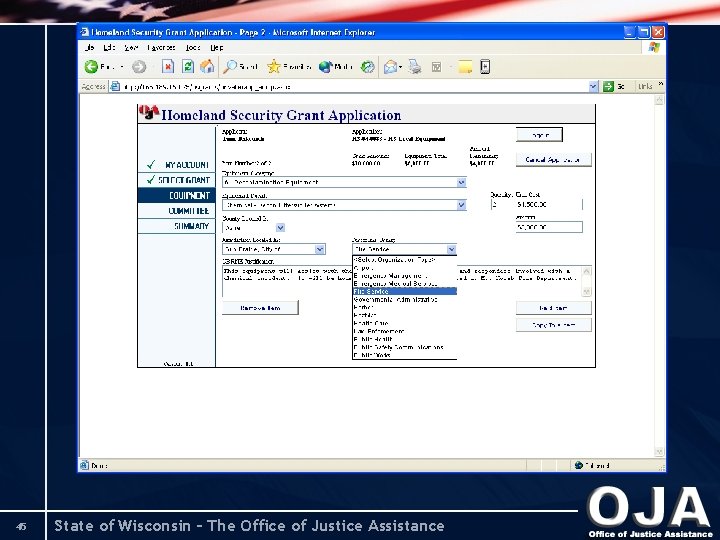Click the Mail envelope toolbar icon

tap(390, 67)
